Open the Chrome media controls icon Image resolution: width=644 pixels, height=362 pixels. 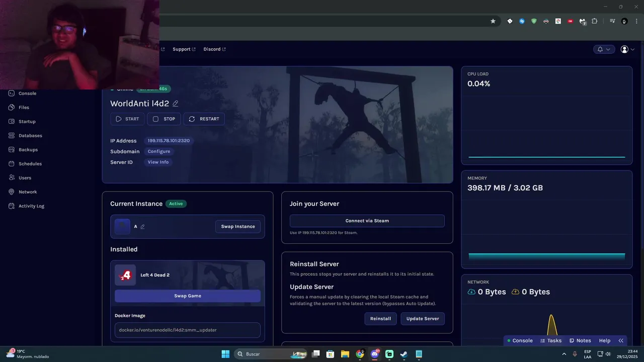[x=612, y=21]
